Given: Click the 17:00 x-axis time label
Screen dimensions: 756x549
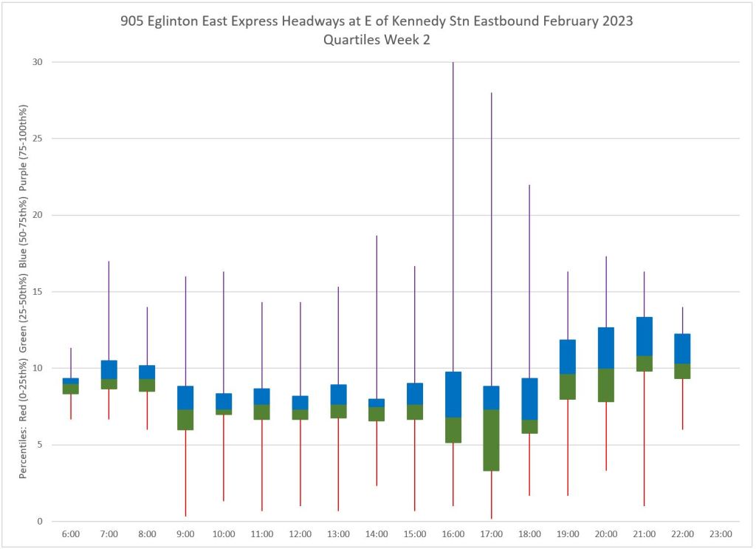Looking at the screenshot, I should tap(491, 533).
